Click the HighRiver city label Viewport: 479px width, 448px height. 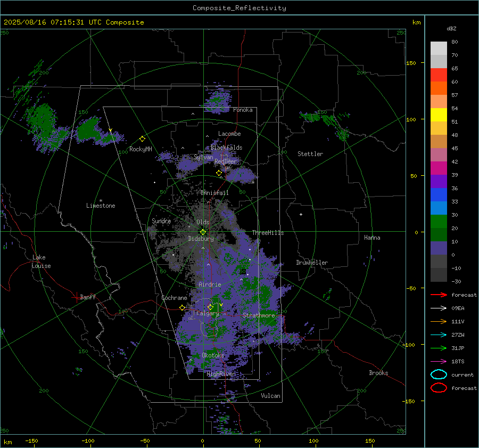pyautogui.click(x=221, y=374)
